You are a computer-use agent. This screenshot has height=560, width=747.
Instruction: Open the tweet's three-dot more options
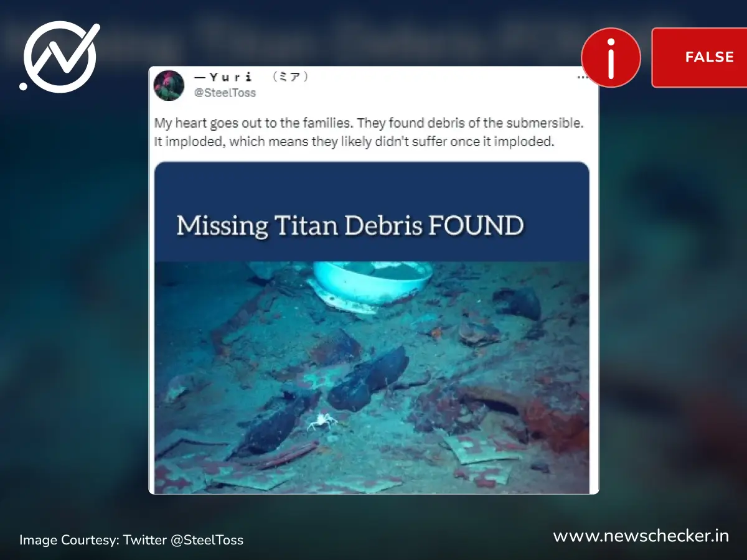pyautogui.click(x=583, y=77)
